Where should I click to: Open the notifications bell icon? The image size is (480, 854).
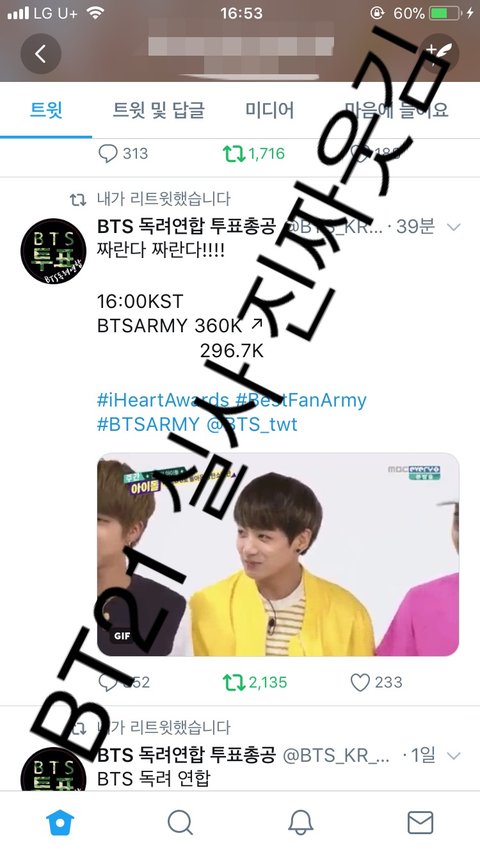300,822
